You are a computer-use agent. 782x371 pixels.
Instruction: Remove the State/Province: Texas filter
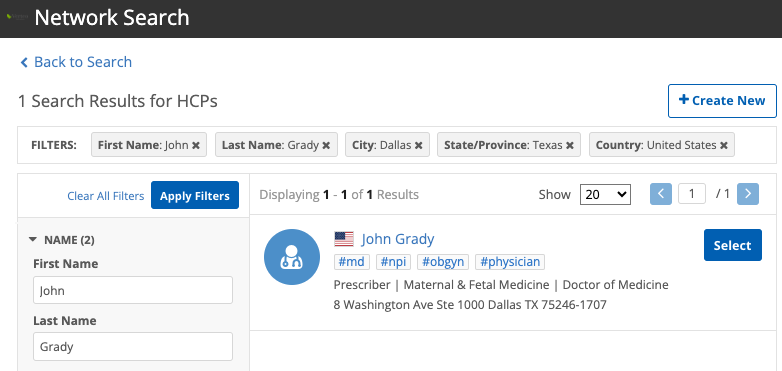coord(570,145)
